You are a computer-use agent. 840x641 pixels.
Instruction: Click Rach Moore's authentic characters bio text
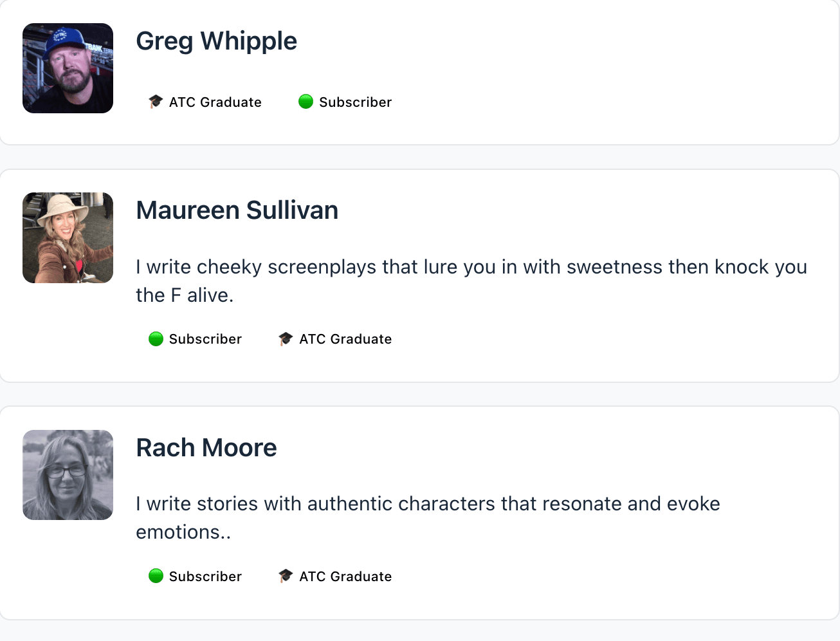tap(428, 504)
